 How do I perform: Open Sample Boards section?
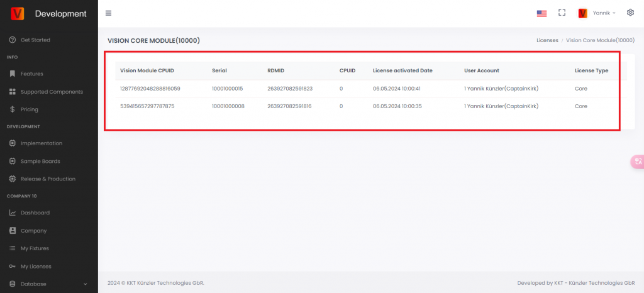tap(40, 161)
